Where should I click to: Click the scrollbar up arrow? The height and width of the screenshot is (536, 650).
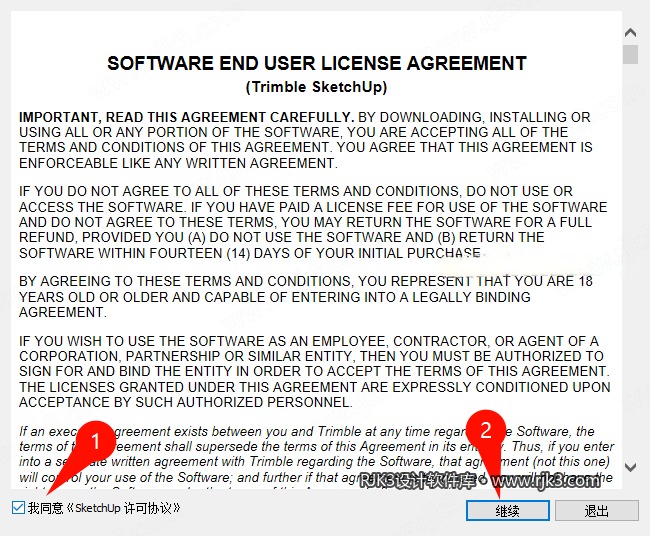(630, 32)
